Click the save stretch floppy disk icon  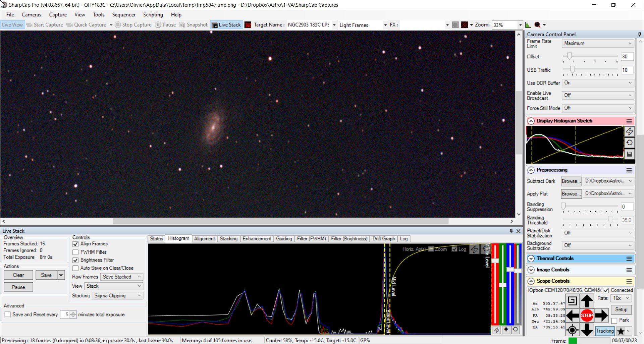coord(629,154)
